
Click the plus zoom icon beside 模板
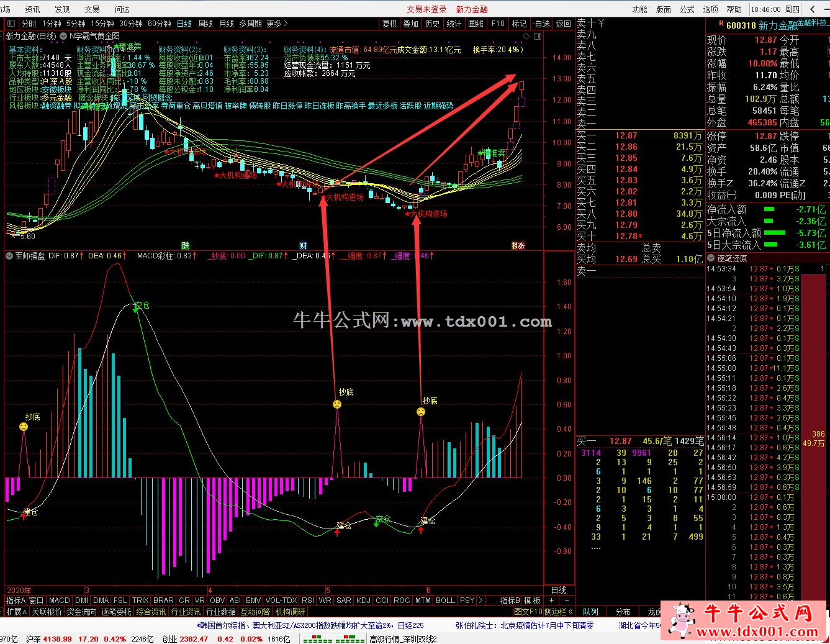click(553, 601)
